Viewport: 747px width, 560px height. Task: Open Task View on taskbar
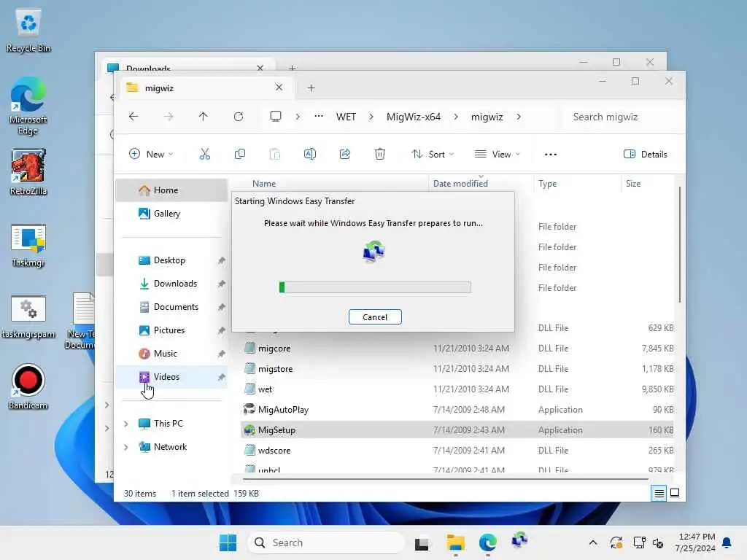422,542
